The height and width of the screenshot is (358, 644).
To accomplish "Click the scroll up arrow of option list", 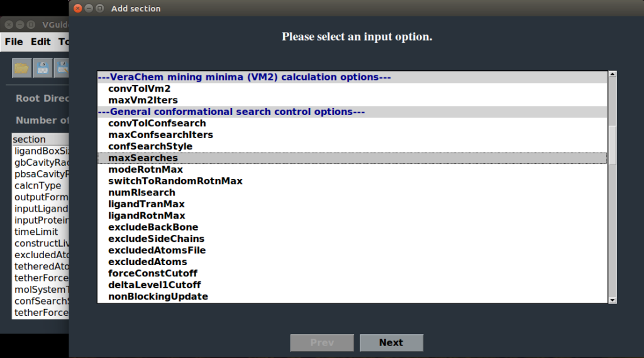I will [613, 74].
